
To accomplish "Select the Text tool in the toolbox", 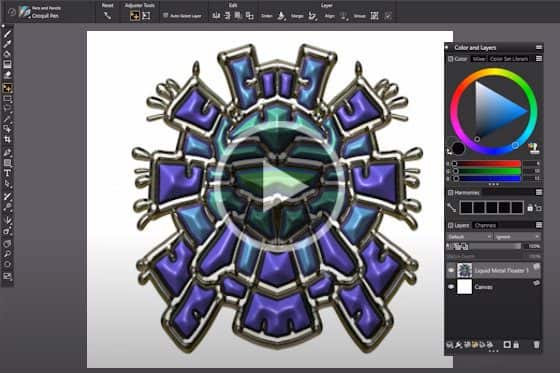I will click(7, 173).
